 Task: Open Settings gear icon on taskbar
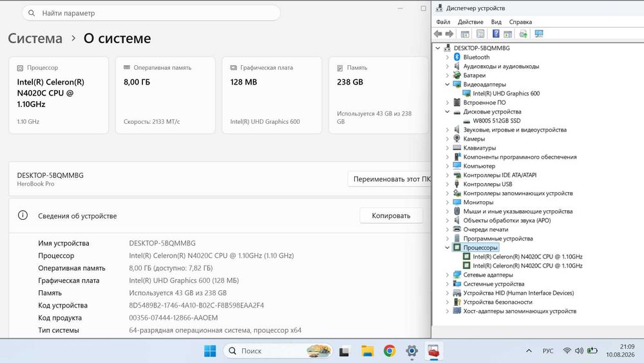click(412, 351)
